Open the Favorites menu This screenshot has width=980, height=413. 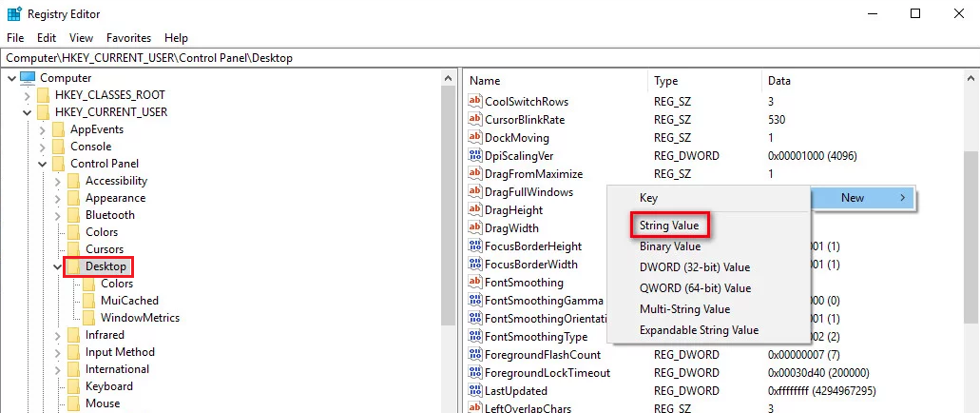[x=128, y=37]
